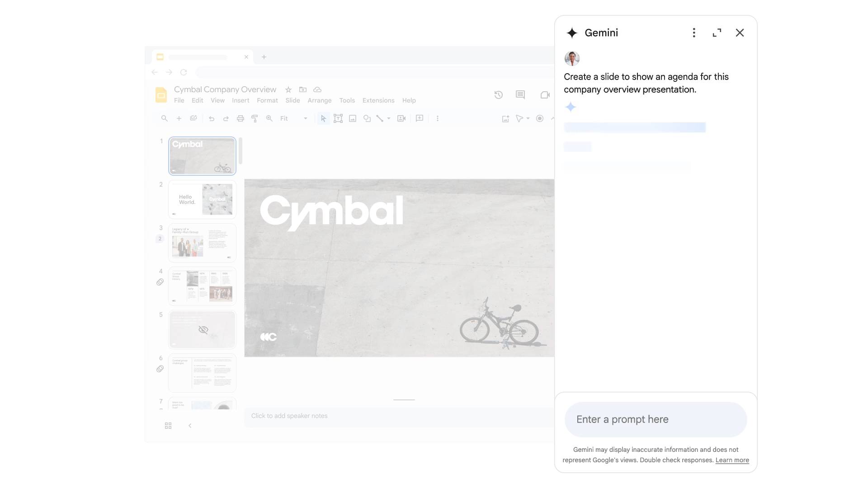This screenshot has width=868, height=488.
Task: Click the Enter a prompt here field
Action: [656, 419]
